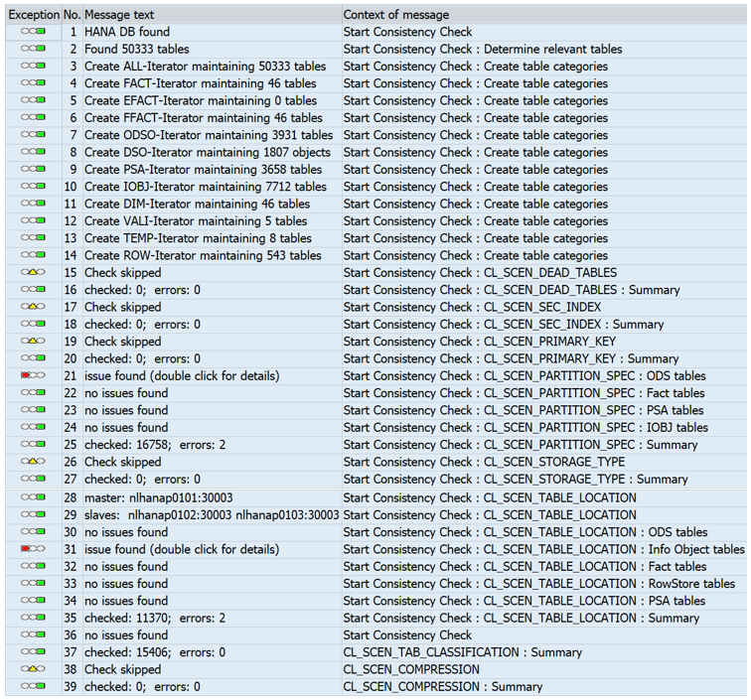Viewport: 751px width, 700px height.
Task: Click green status icon in row 35
Action: coord(39,618)
